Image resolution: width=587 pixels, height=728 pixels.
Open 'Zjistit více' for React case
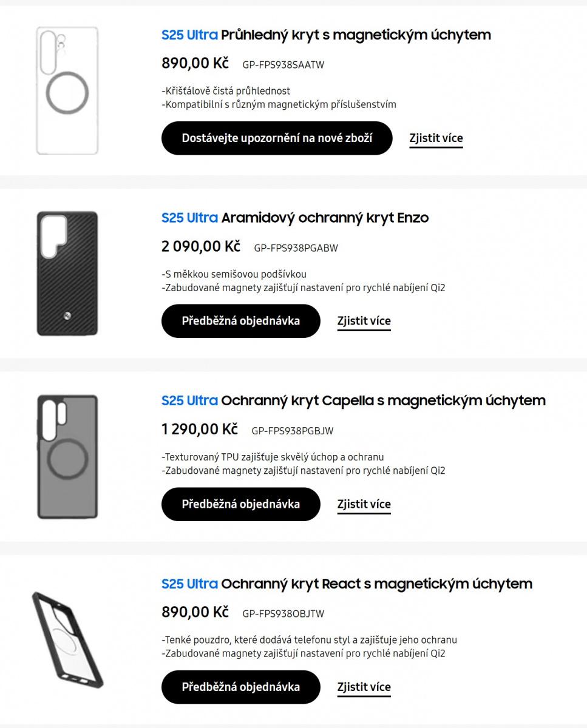point(364,688)
